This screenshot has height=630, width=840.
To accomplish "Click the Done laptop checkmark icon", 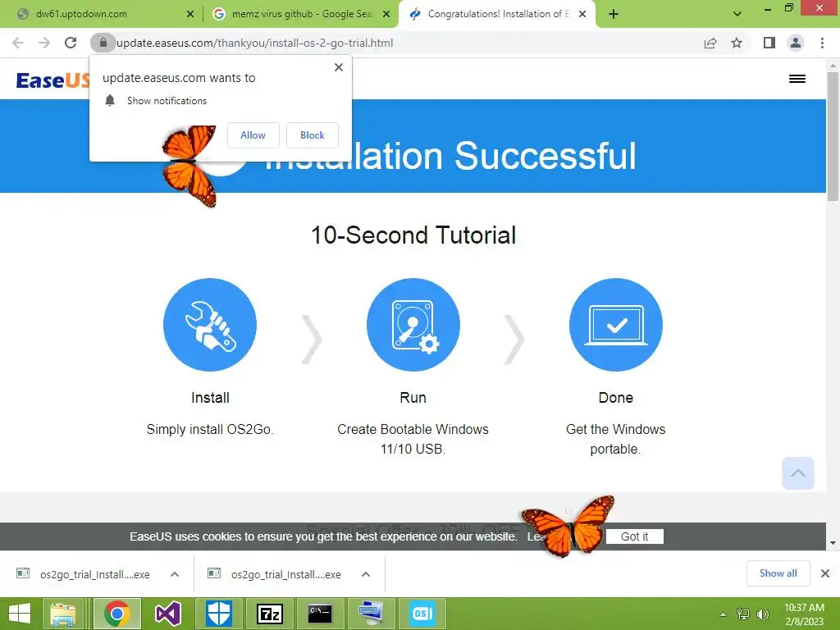I will click(616, 325).
